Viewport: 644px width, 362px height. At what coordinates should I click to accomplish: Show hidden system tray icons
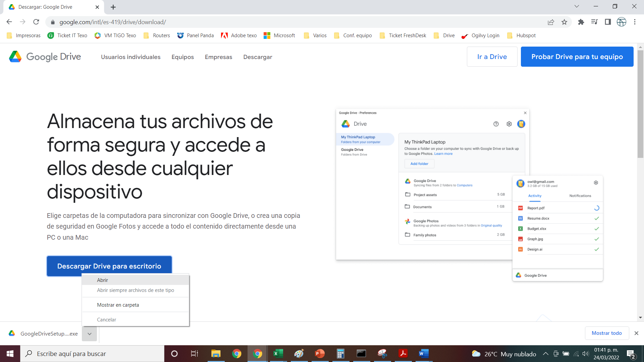[x=545, y=354]
